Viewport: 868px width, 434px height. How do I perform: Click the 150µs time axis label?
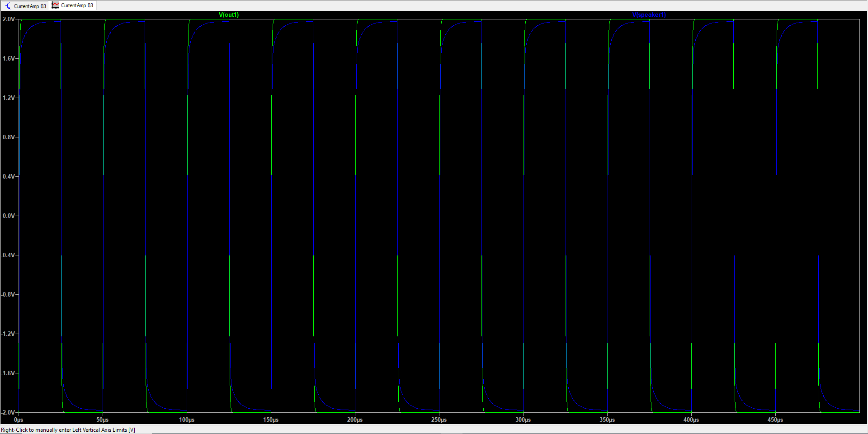point(271,420)
